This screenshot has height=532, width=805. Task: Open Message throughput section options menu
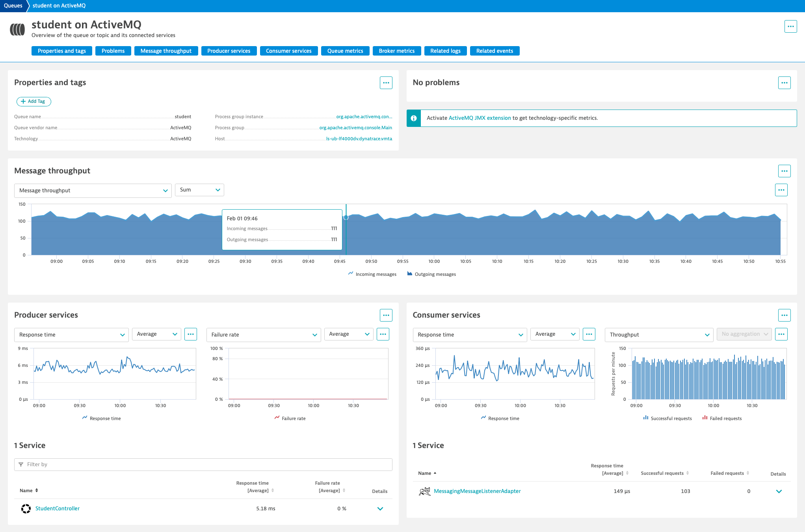tap(784, 171)
